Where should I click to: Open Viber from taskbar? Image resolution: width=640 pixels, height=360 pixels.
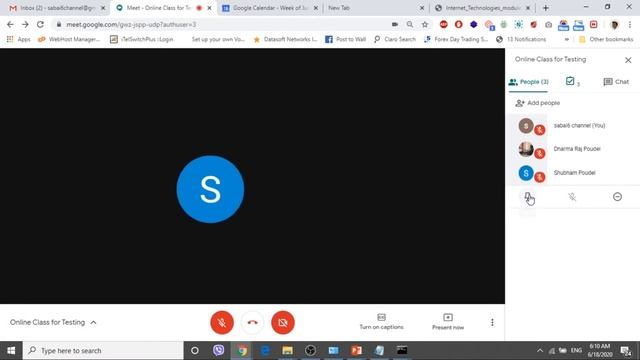tap(218, 351)
